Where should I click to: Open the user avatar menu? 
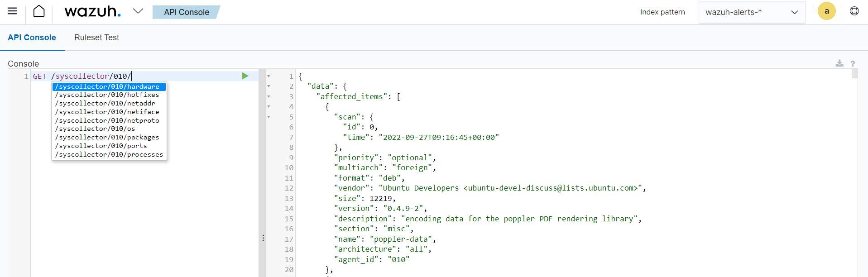(826, 11)
